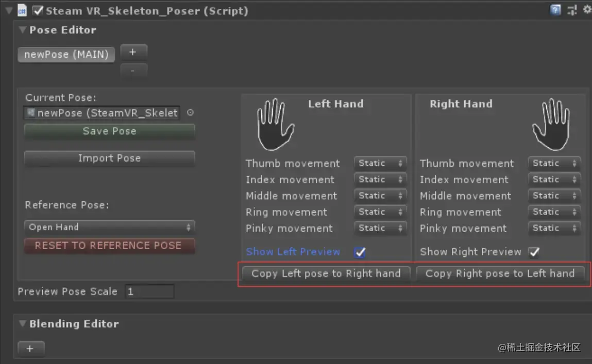Screen dimensions: 592x364
Task: Click the Right Hand heading text
Action: point(461,103)
